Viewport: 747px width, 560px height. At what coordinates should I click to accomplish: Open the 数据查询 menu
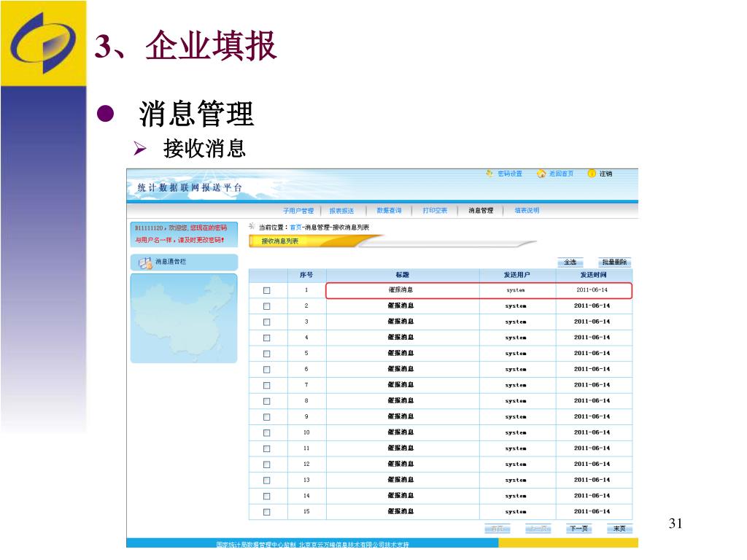pos(389,211)
